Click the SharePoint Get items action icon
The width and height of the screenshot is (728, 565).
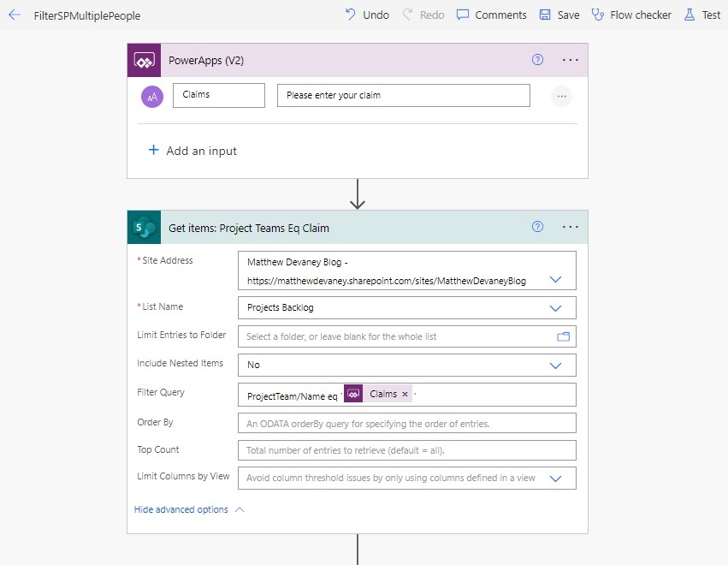point(145,227)
